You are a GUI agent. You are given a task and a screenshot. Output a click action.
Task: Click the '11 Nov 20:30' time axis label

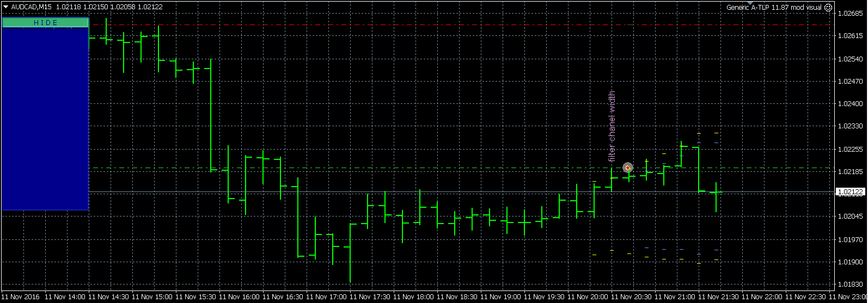tap(631, 297)
